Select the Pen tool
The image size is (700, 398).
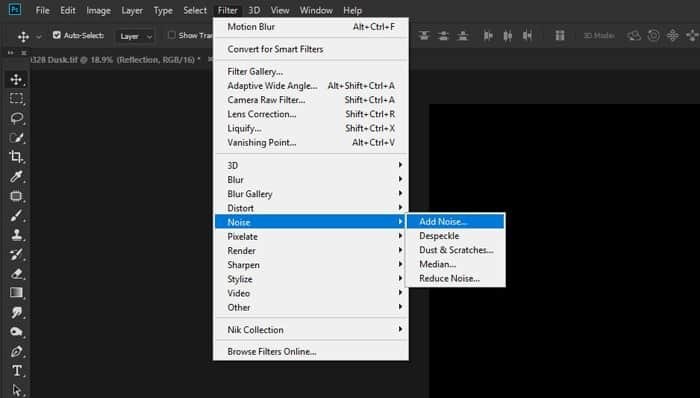[16, 352]
